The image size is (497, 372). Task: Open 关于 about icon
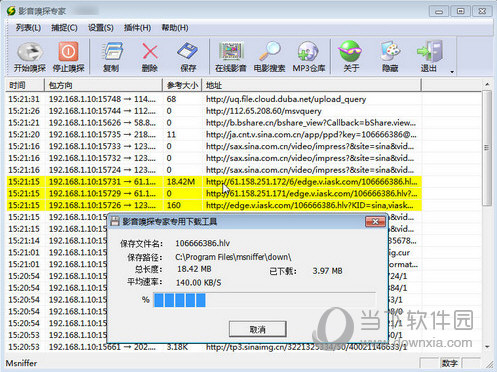[351, 57]
